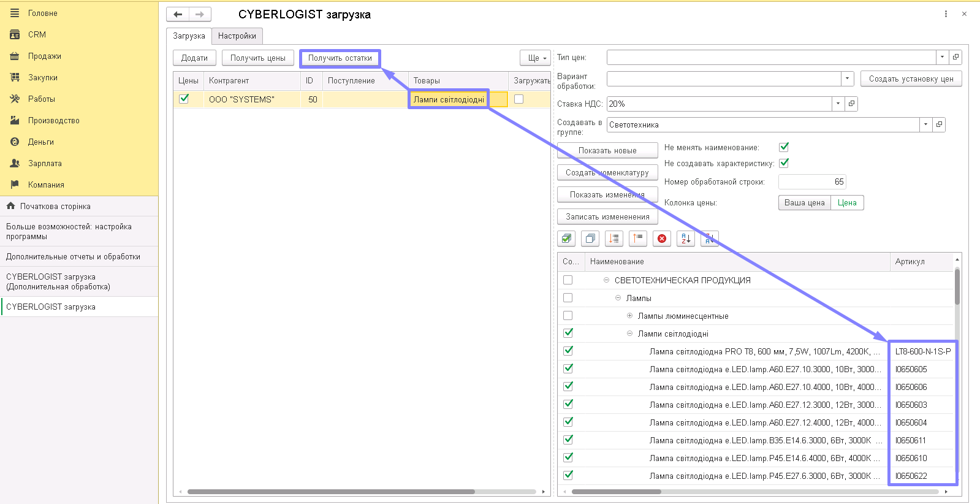This screenshot has width=980, height=504.
Task: Expand Лампы люминесцентные tree node
Action: [629, 315]
